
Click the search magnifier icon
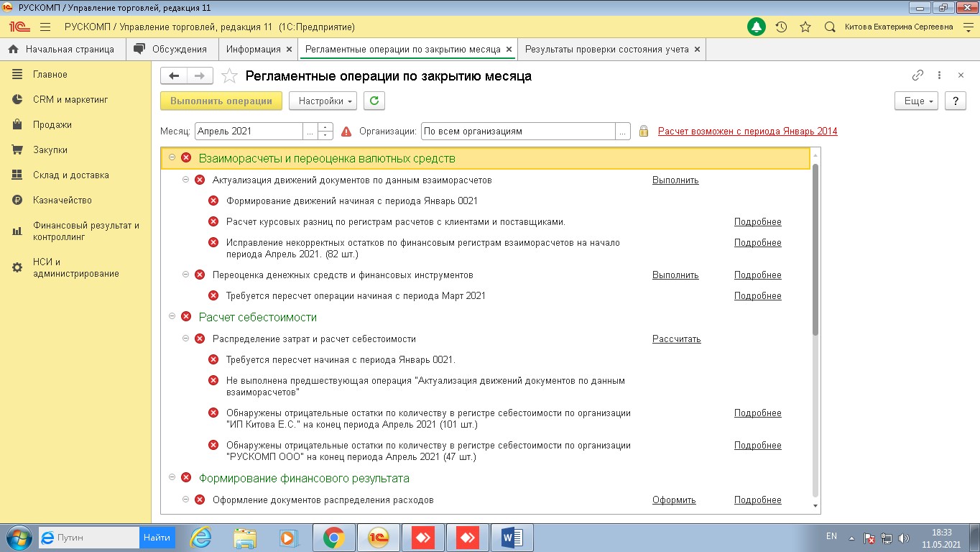pyautogui.click(x=830, y=27)
